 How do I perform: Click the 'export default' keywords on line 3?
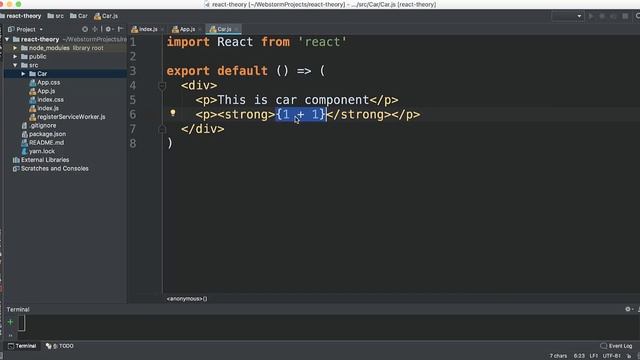tap(217, 71)
